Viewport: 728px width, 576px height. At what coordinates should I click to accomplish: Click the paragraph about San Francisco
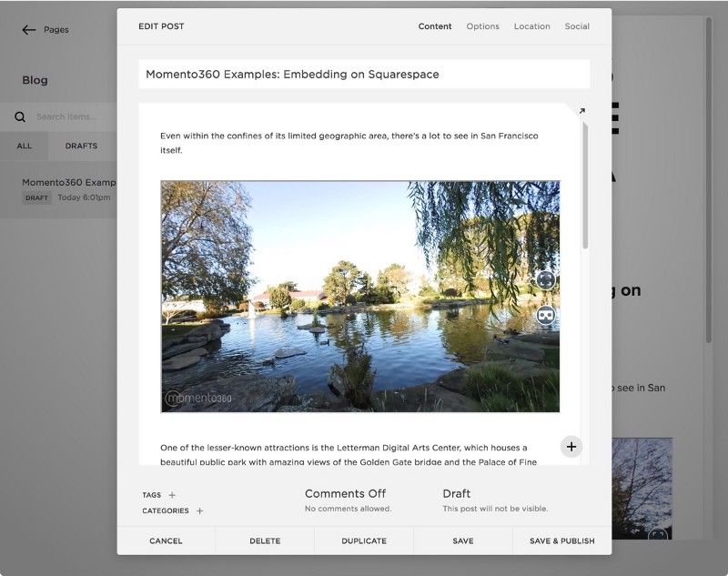pos(349,143)
